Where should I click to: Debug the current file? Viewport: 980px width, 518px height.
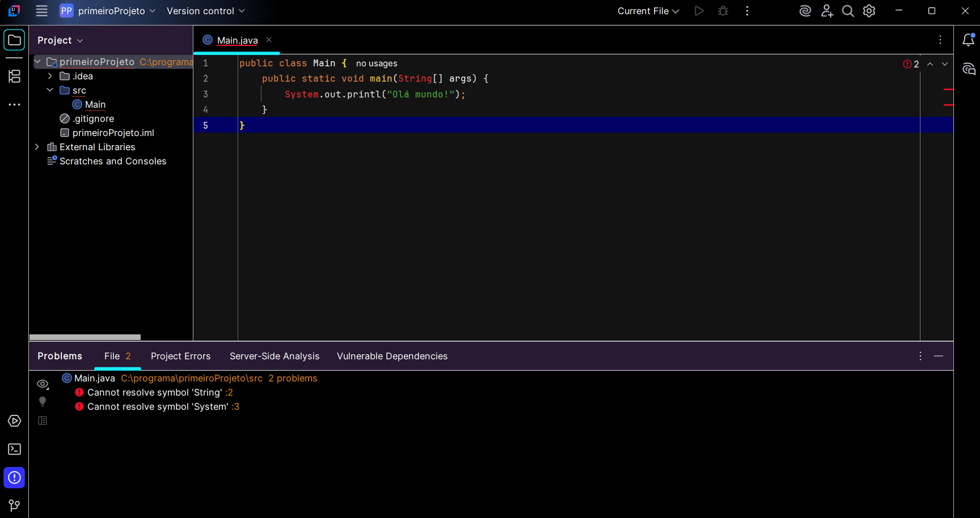point(723,11)
